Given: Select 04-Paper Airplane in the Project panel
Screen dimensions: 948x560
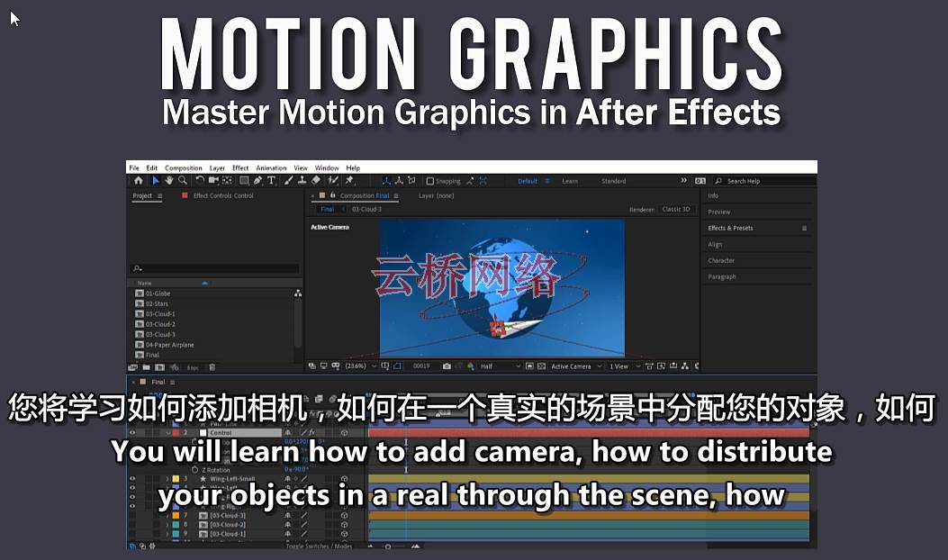Looking at the screenshot, I should (x=169, y=345).
